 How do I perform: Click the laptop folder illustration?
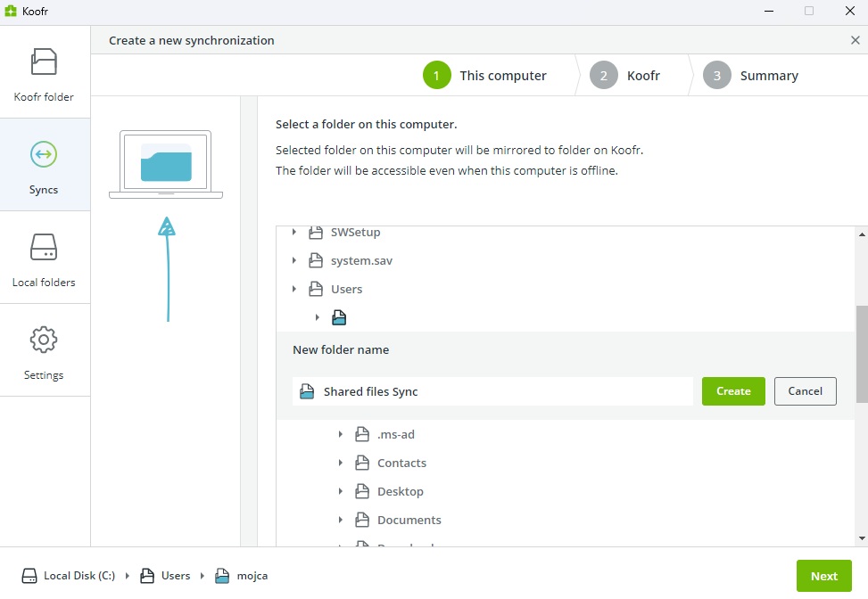(166, 164)
